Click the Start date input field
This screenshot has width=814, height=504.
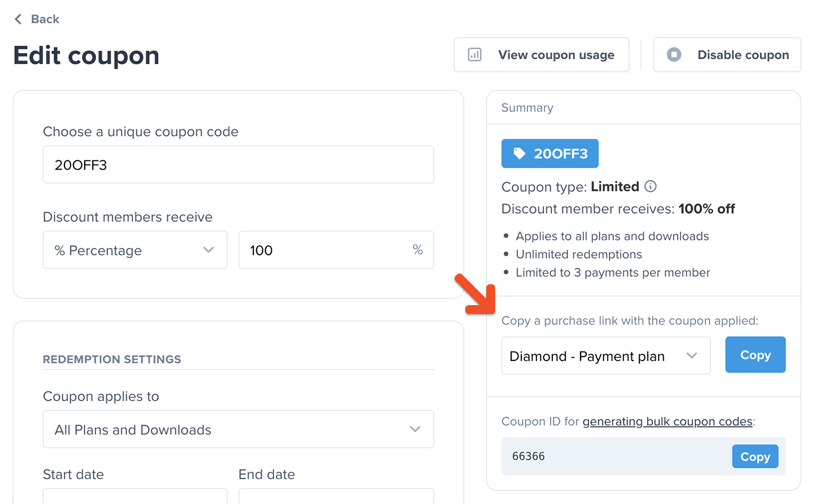tap(135, 496)
